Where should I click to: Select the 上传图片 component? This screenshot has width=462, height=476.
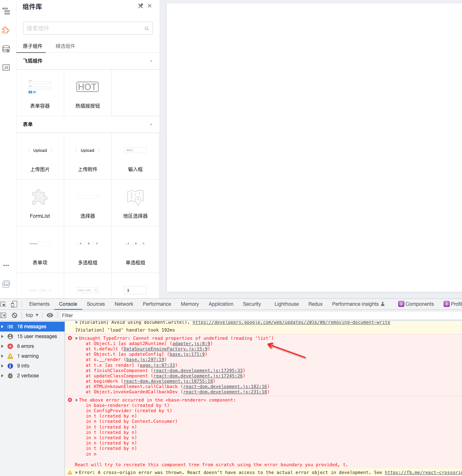click(40, 156)
